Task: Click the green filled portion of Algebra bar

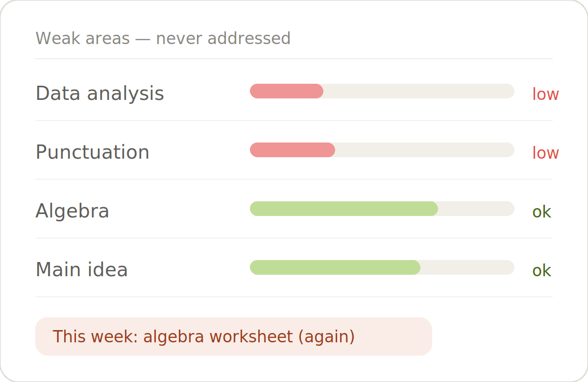Action: tap(344, 209)
